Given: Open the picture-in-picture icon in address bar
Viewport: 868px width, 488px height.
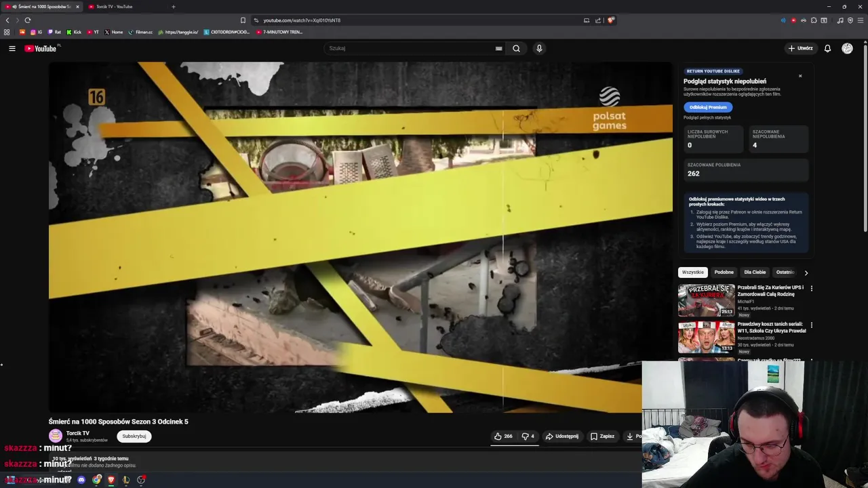Looking at the screenshot, I should coord(587,20).
